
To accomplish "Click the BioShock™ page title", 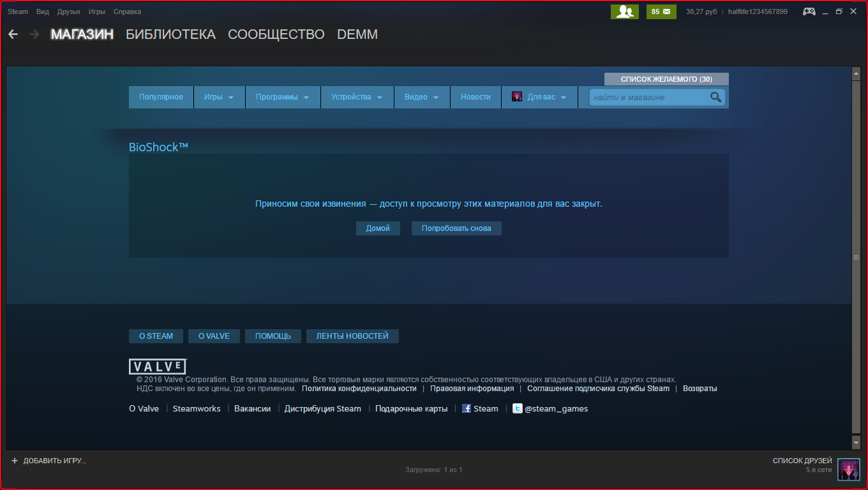I will pyautogui.click(x=159, y=147).
